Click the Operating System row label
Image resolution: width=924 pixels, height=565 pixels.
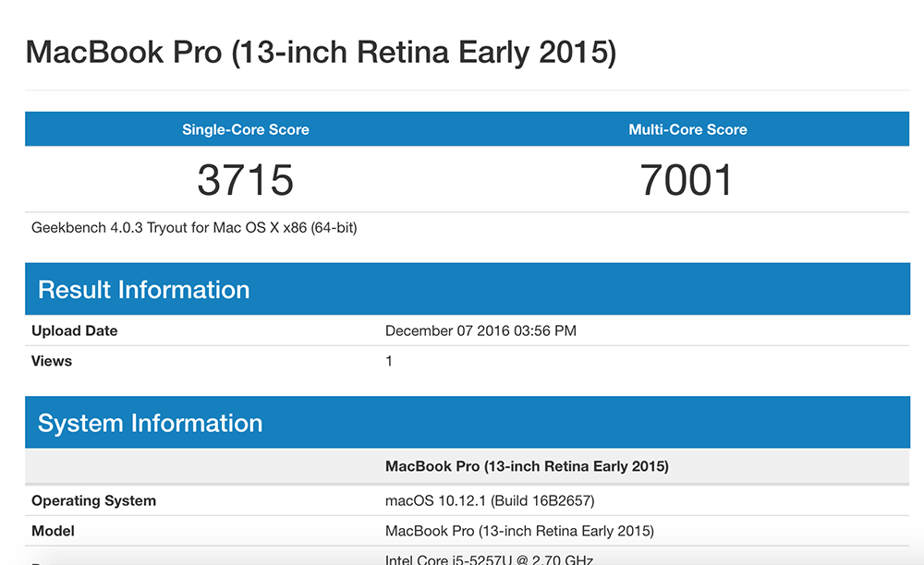(x=93, y=500)
